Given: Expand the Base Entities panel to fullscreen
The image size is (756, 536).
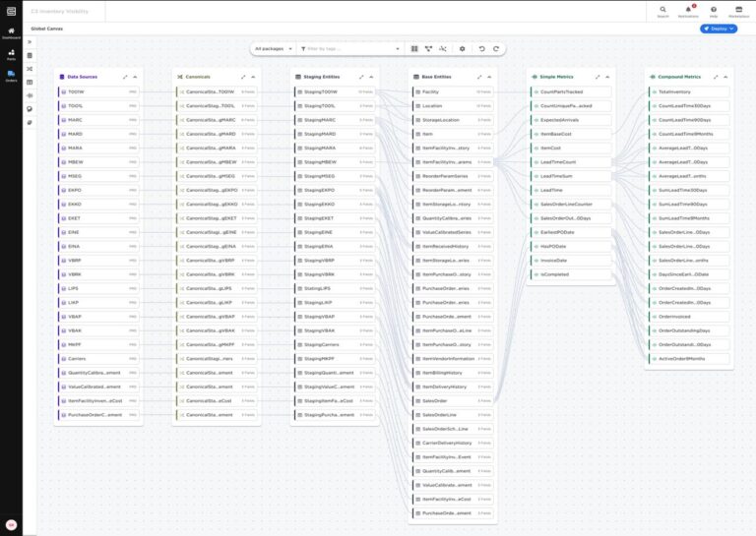Looking at the screenshot, I should coord(479,76).
